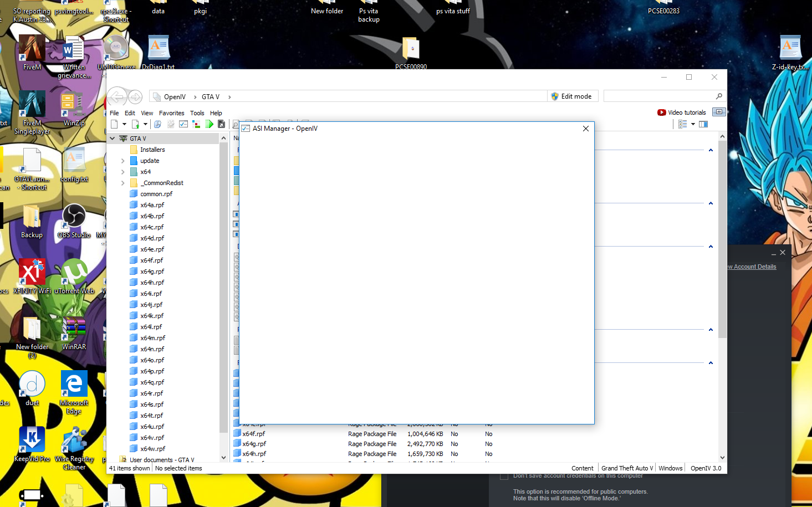Click the red and green blocks toolbar icon
This screenshot has height=507, width=812.
click(196, 124)
